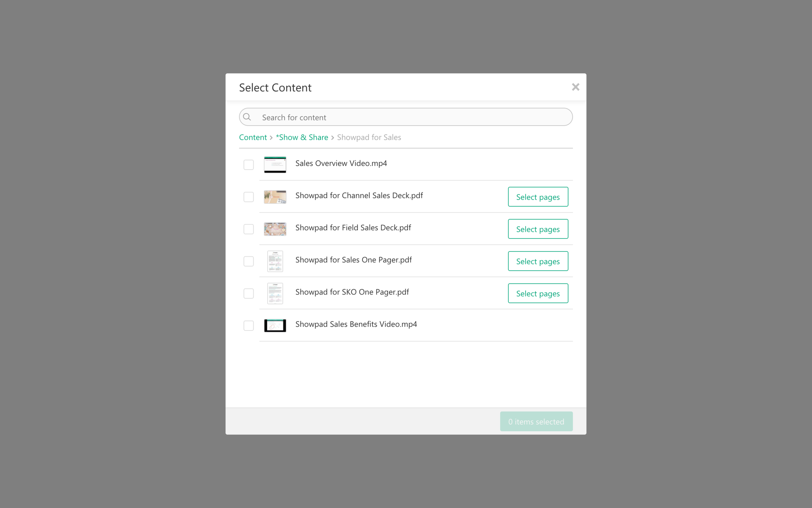Click the 0 items selected button
This screenshot has width=812, height=508.
click(536, 421)
